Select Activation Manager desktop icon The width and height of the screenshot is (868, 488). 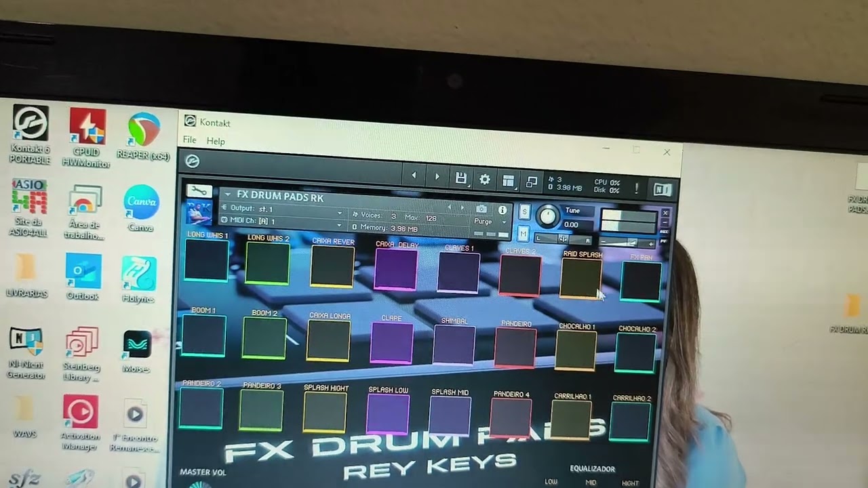coord(80,424)
